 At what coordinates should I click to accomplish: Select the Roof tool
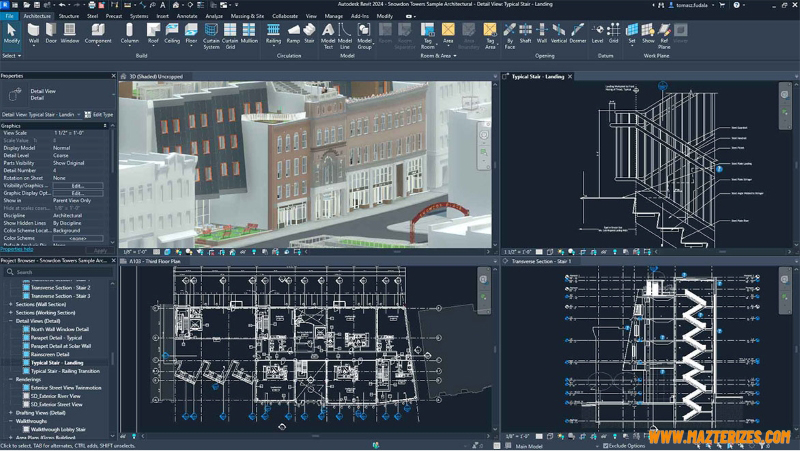point(153,34)
